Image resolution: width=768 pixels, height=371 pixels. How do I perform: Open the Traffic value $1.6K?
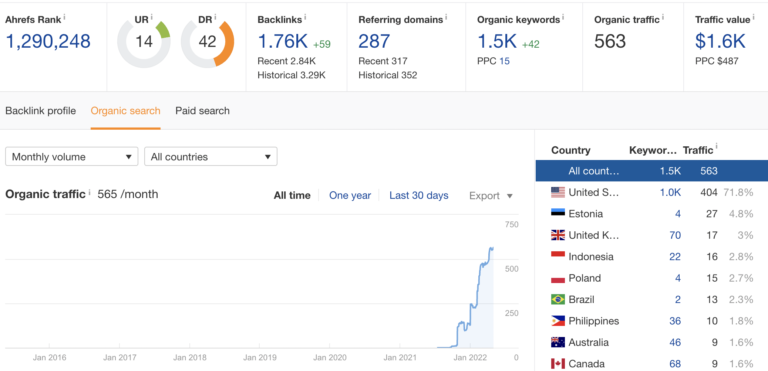pyautogui.click(x=720, y=41)
